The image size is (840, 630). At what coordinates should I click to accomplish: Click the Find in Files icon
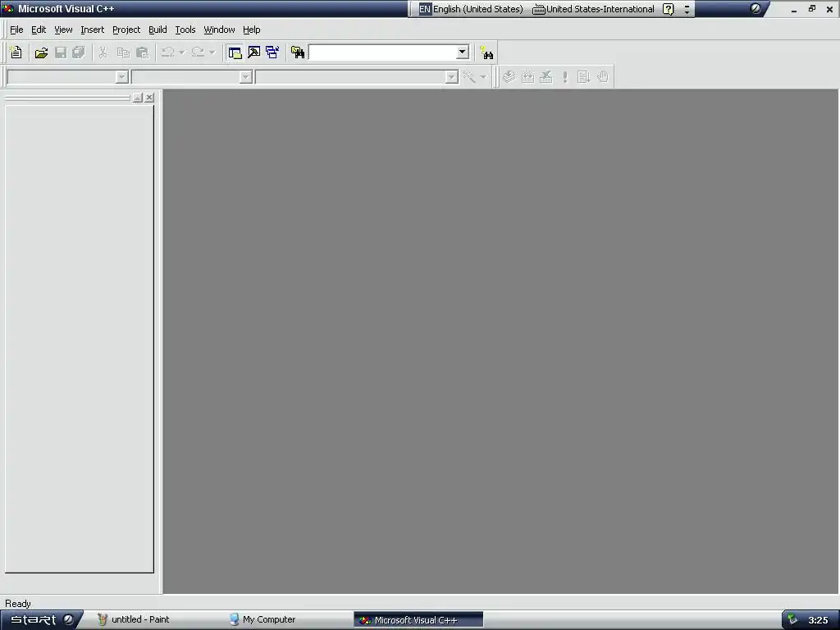[298, 52]
